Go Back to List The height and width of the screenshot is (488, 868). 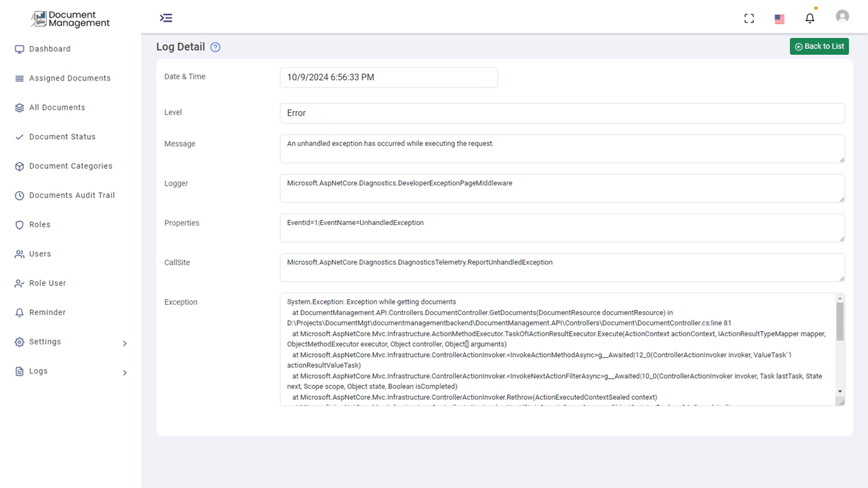(x=819, y=46)
